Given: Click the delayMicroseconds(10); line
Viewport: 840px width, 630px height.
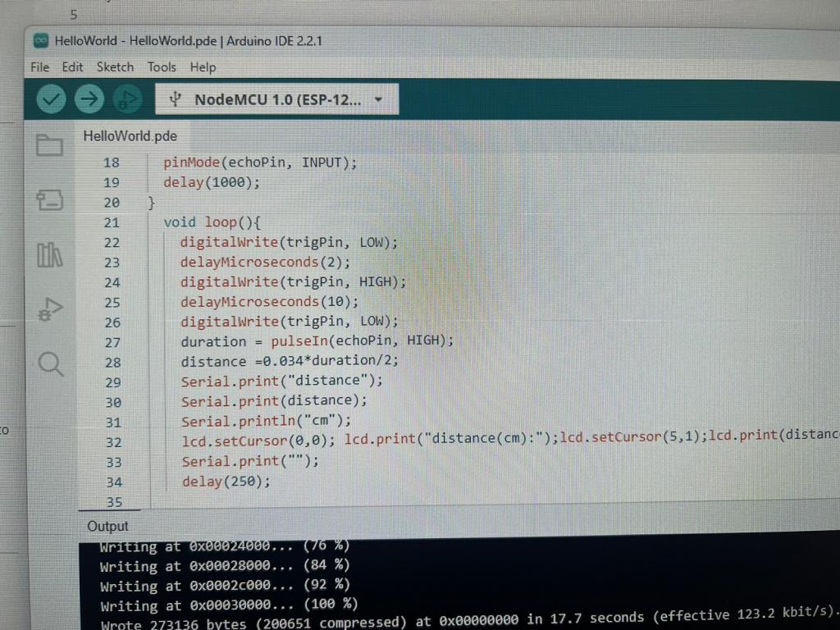Looking at the screenshot, I should point(269,302).
